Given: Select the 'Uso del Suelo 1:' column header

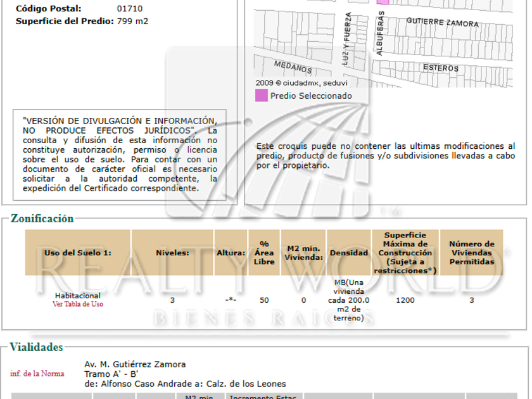Looking at the screenshot, I should [77, 253].
